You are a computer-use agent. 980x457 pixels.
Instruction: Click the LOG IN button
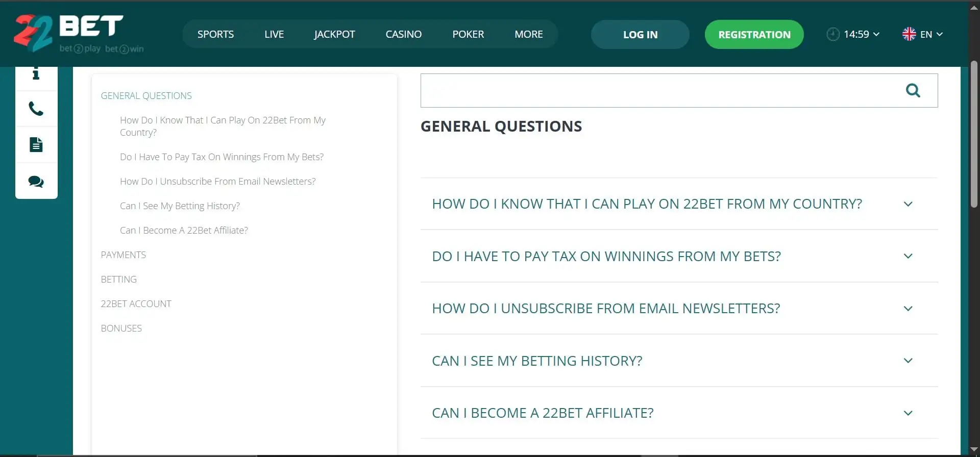pyautogui.click(x=640, y=35)
